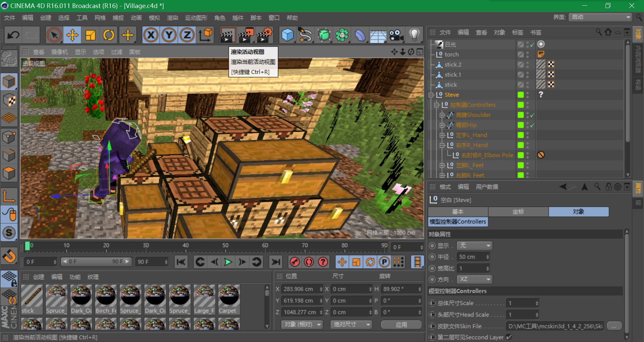Play animation forward

228,262
